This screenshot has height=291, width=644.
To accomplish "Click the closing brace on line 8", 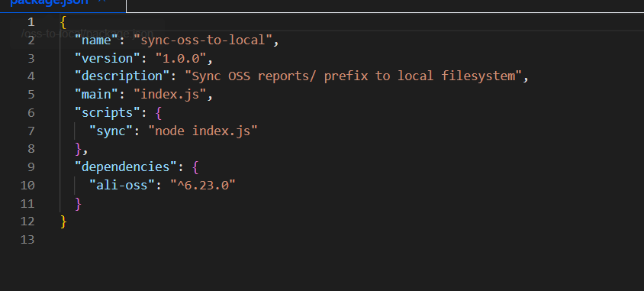I will (78, 149).
